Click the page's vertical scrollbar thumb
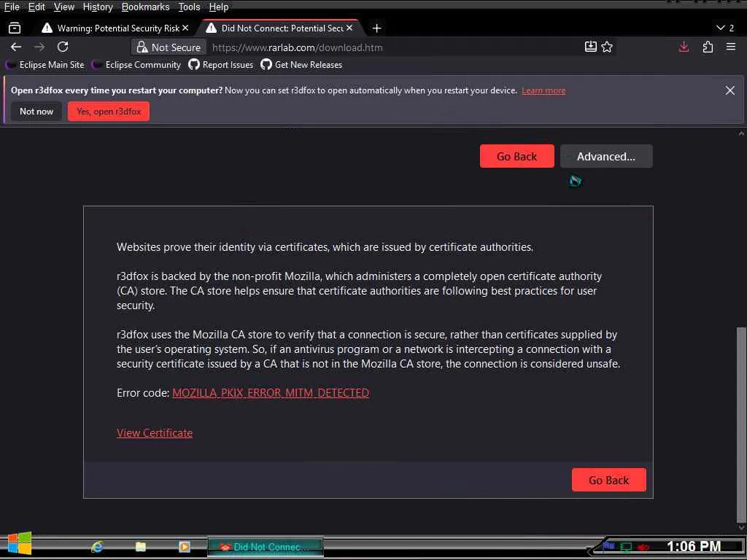 [x=741, y=424]
